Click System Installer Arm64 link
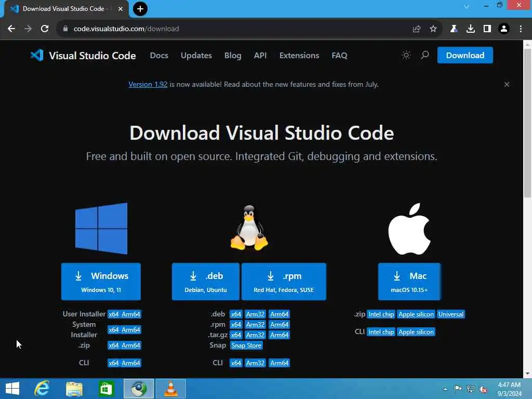This screenshot has height=399, width=532. tap(131, 330)
